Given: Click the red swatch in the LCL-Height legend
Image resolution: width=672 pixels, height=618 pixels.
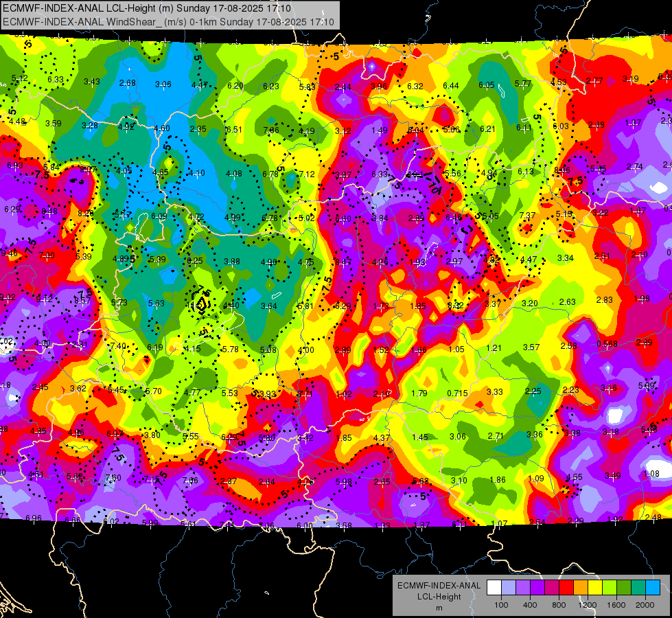Looking at the screenshot, I should click(566, 588).
